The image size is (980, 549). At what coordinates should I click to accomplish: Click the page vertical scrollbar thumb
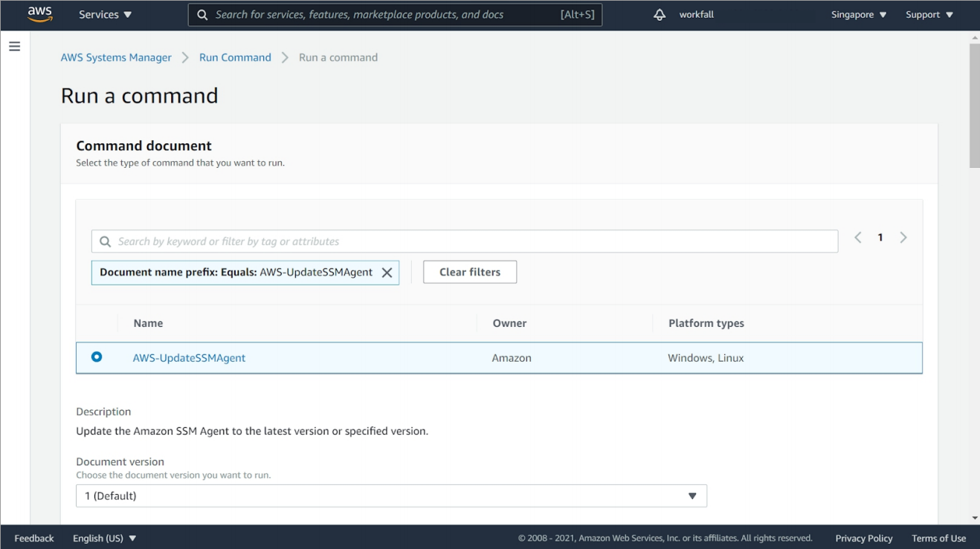pyautogui.click(x=974, y=104)
